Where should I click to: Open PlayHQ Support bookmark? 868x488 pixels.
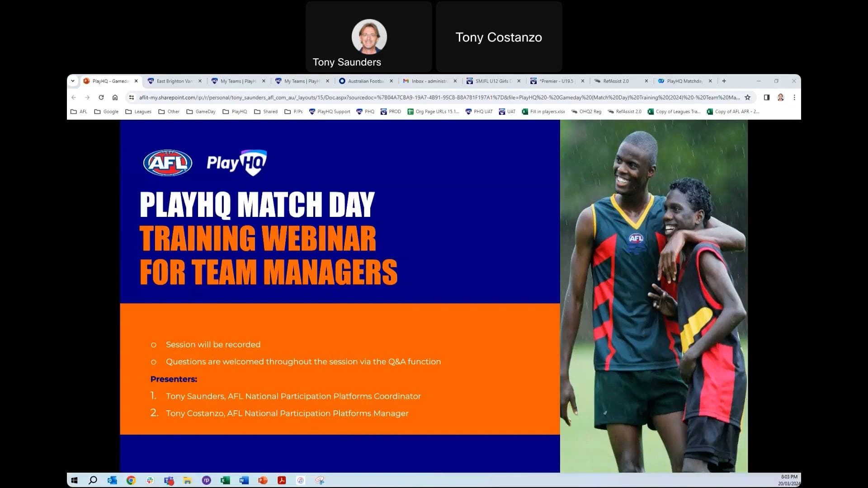[x=330, y=112]
